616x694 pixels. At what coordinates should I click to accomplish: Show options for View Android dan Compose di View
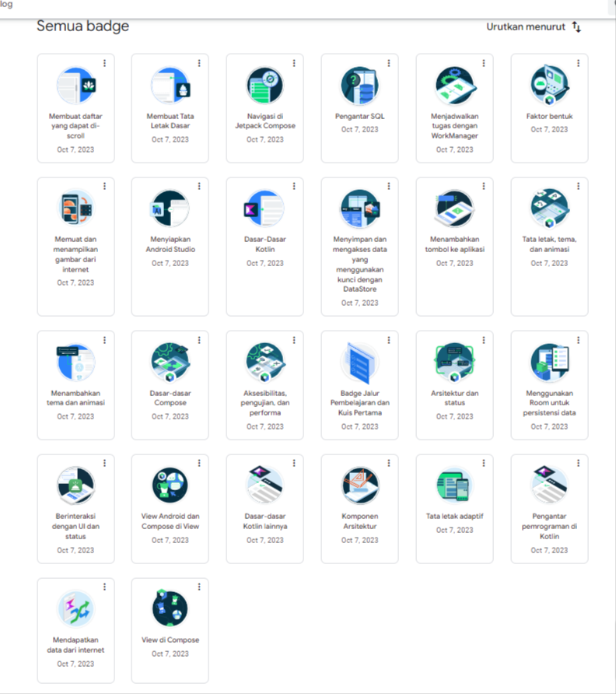(199, 463)
